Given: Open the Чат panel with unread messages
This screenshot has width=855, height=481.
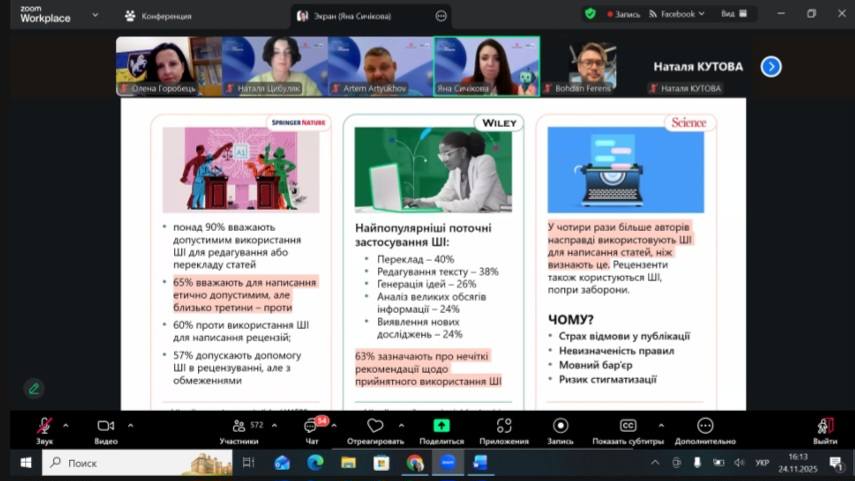Looking at the screenshot, I should click(311, 426).
